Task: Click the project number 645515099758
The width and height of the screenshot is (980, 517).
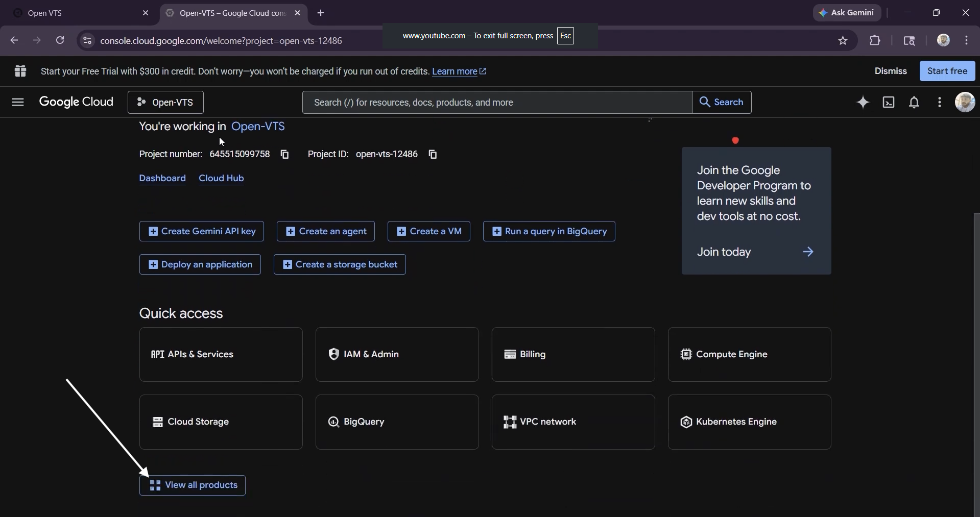Action: click(240, 154)
